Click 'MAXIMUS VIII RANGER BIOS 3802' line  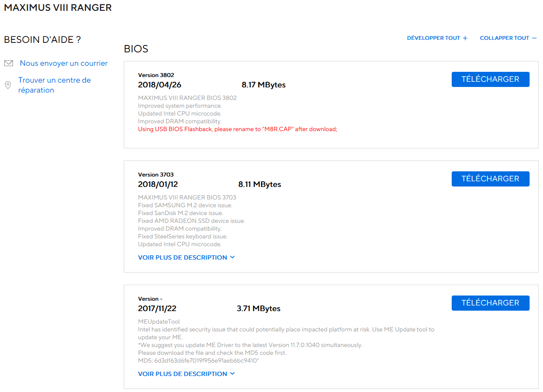(187, 98)
